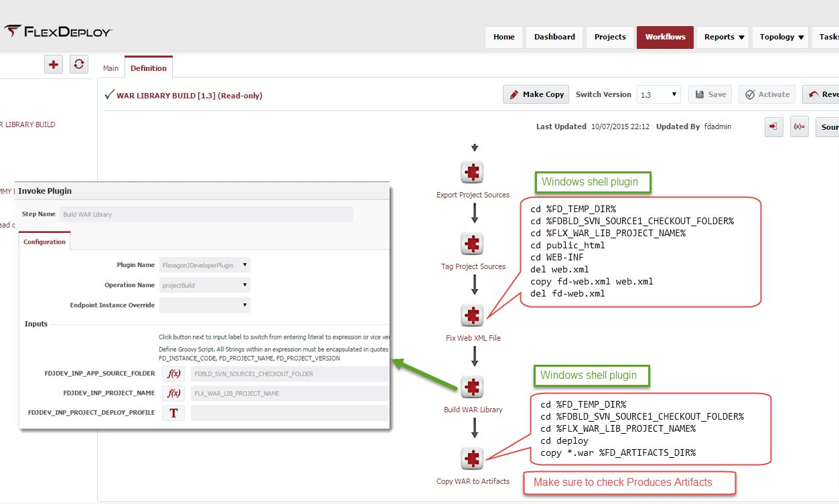The image size is (839, 504).
Task: Select the Build WAR Library step icon
Action: (473, 387)
